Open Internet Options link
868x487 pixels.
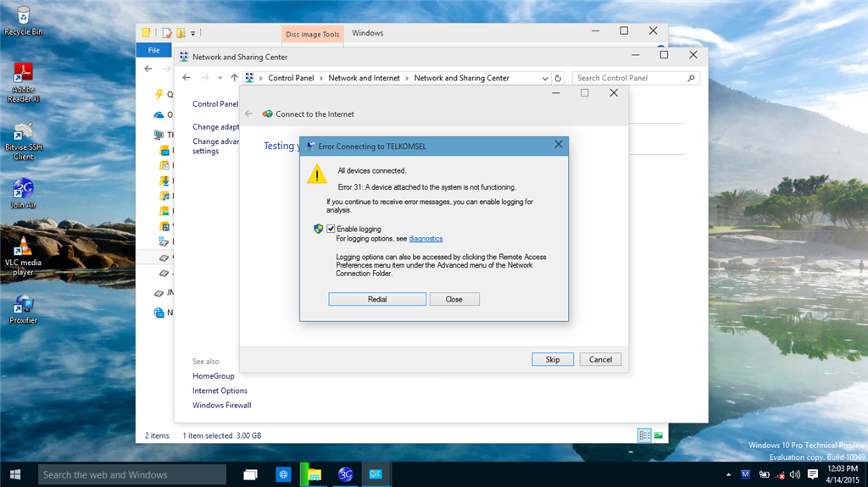pos(220,390)
